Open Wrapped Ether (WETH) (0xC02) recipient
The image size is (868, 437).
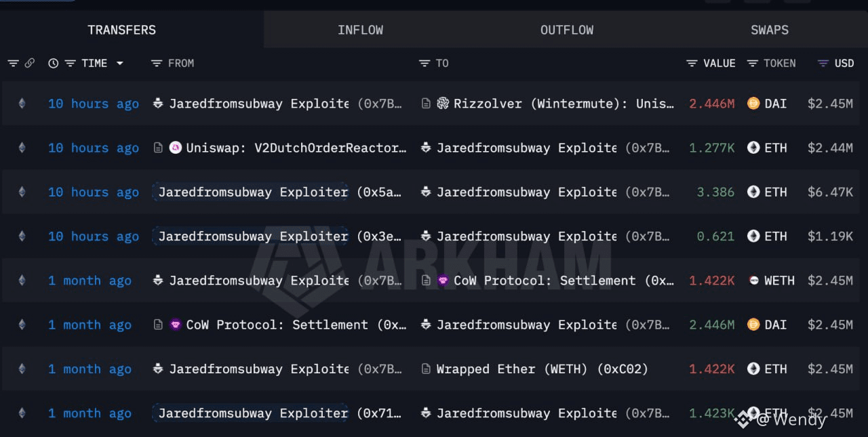click(542, 369)
